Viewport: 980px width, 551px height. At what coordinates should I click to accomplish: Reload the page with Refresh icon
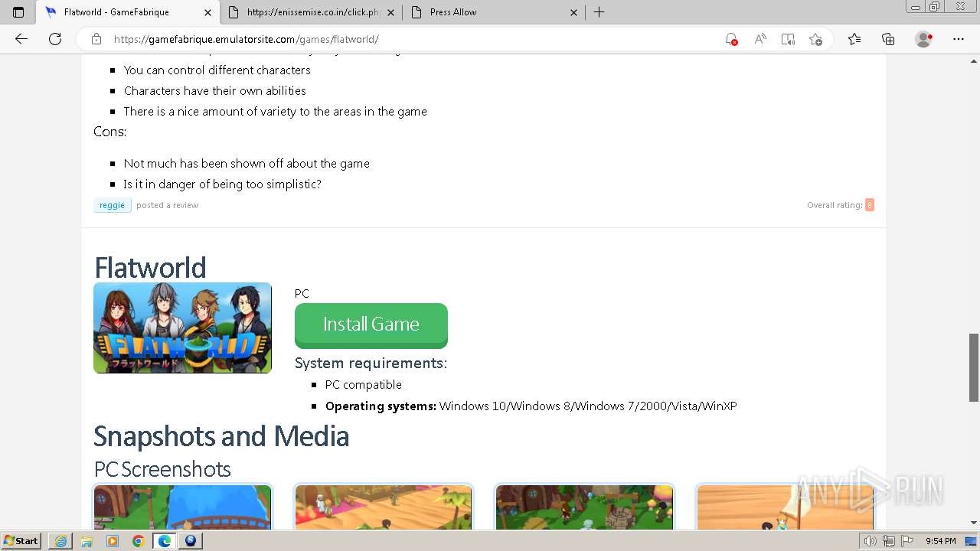55,39
